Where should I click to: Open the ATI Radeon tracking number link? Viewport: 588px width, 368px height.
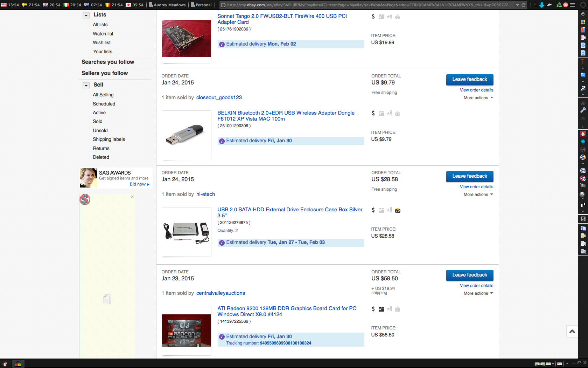[x=285, y=343]
